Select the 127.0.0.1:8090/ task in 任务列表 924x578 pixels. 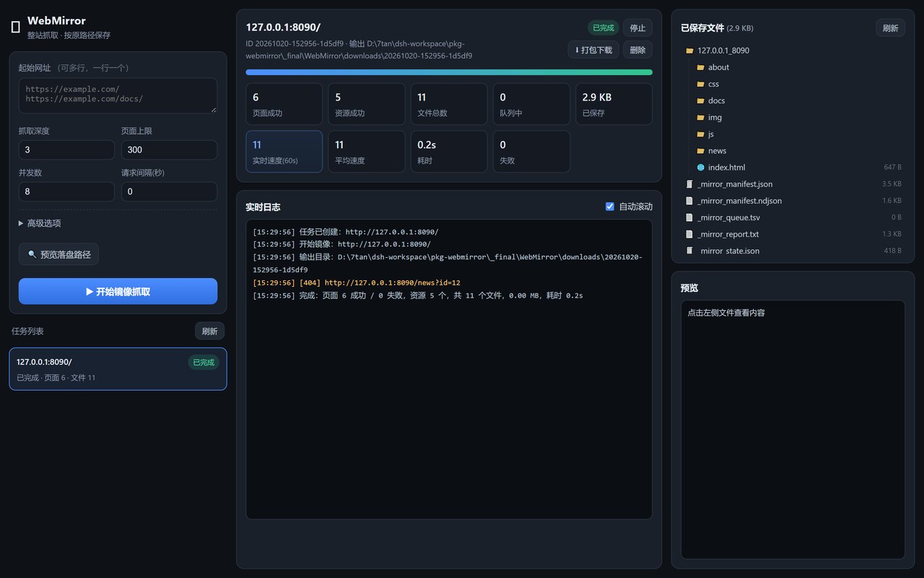(118, 369)
